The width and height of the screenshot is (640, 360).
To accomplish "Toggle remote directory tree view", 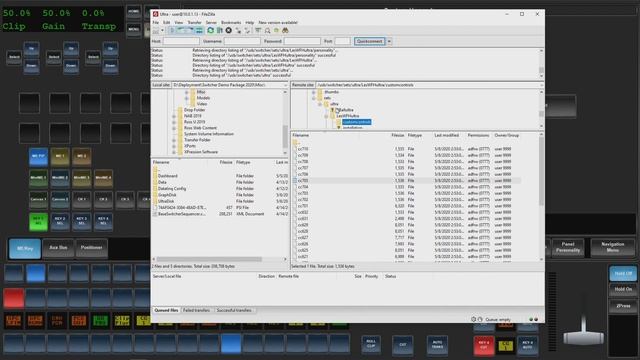I will 190,31.
